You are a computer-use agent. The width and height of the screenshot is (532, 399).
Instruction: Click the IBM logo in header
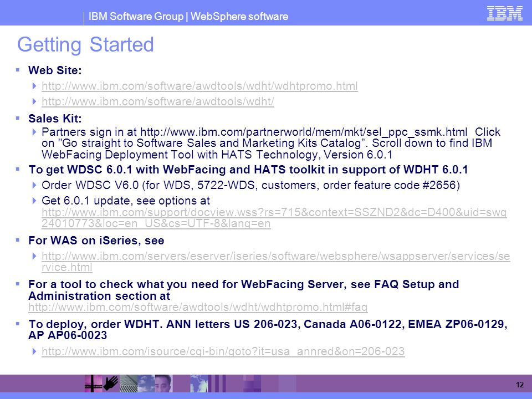pyautogui.click(x=504, y=13)
